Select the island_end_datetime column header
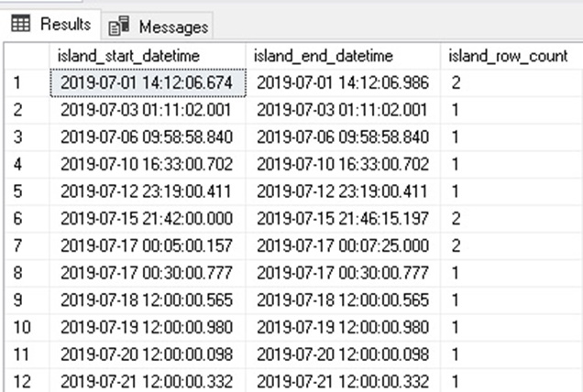The height and width of the screenshot is (392, 583). tap(343, 56)
